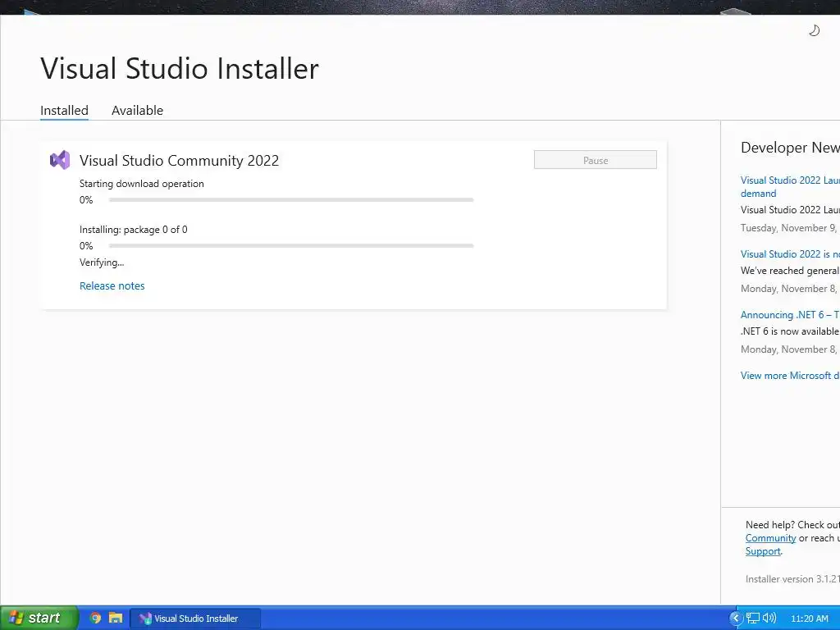Click the download progress bar
This screenshot has height=630, width=840.
tap(291, 200)
